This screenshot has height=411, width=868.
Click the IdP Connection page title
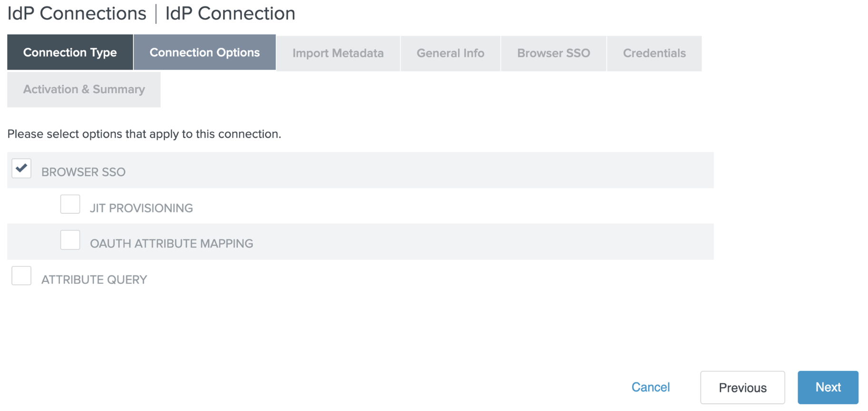(x=230, y=13)
